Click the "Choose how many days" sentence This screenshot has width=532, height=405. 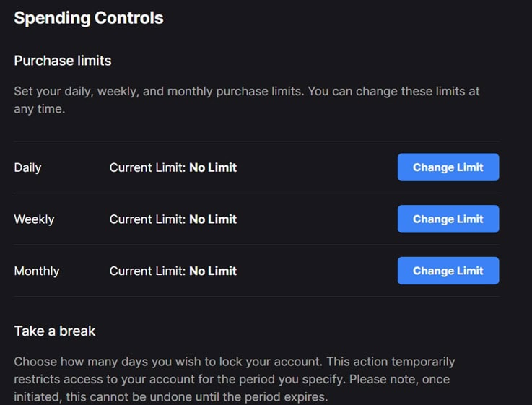click(x=234, y=361)
